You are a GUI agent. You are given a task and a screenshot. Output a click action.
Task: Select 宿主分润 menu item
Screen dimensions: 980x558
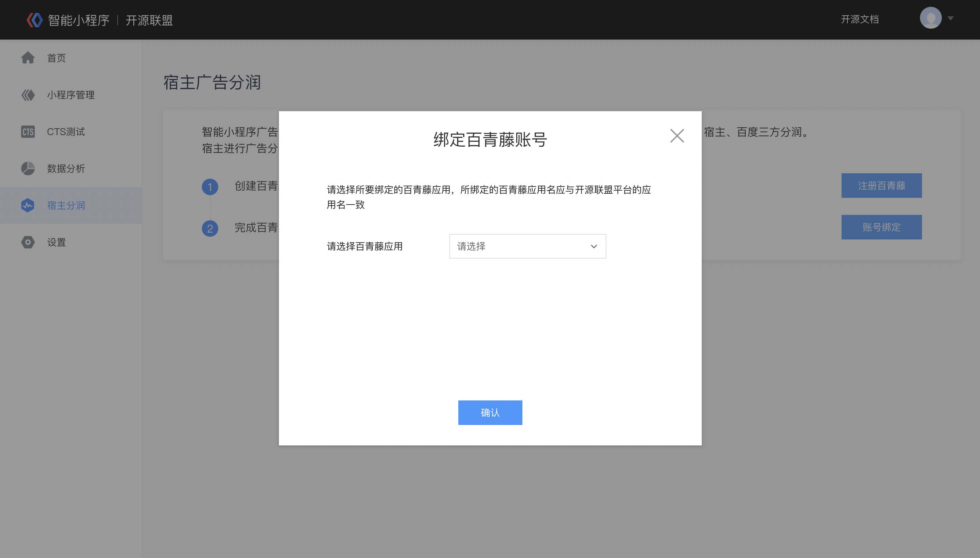(x=71, y=205)
